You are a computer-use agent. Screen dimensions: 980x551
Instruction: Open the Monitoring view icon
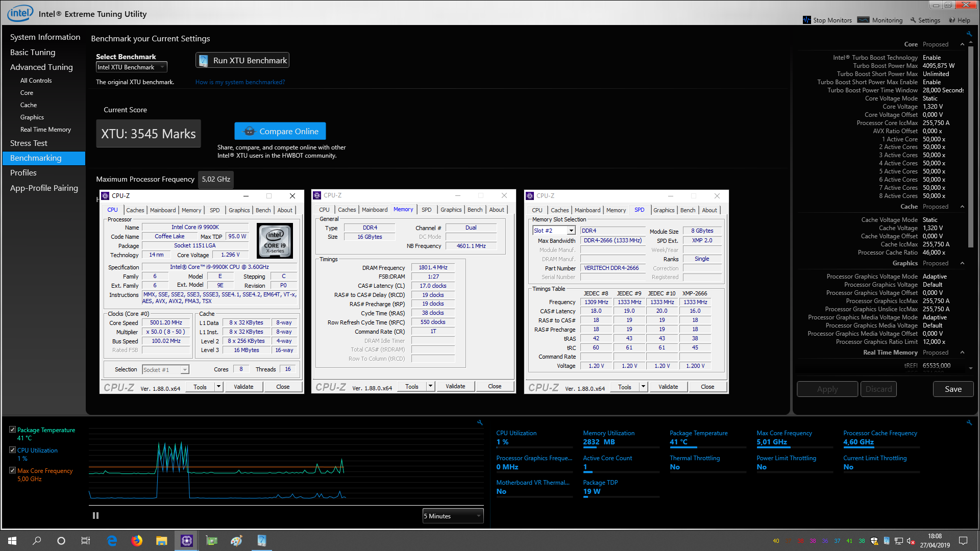[863, 20]
